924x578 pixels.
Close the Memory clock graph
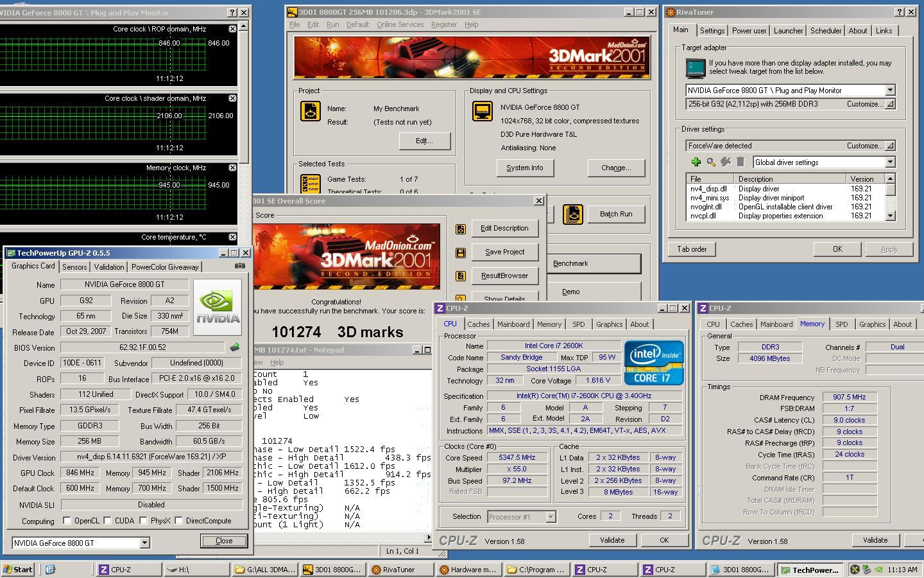tap(232, 168)
